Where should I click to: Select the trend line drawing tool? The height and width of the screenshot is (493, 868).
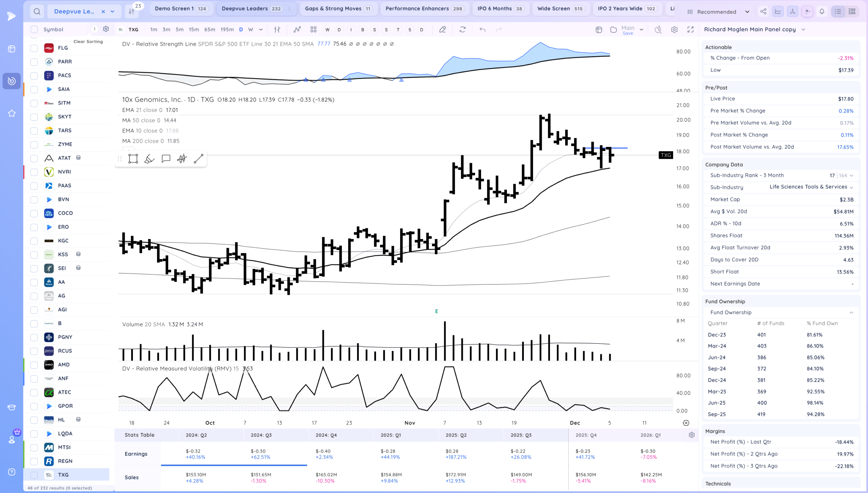click(x=198, y=159)
